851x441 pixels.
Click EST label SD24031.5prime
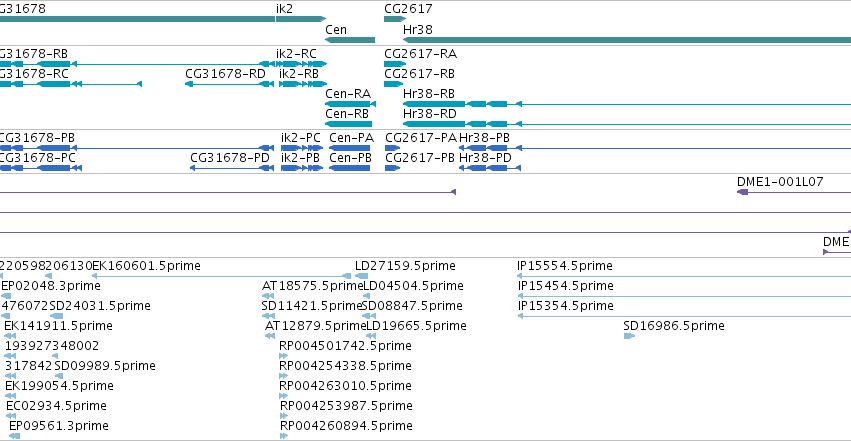[100, 306]
